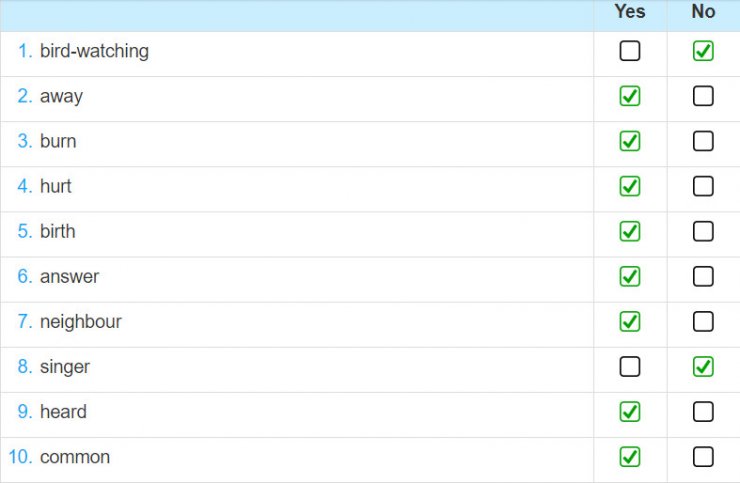Uncheck the No box for bird-watching
The image size is (740, 483).
[703, 51]
